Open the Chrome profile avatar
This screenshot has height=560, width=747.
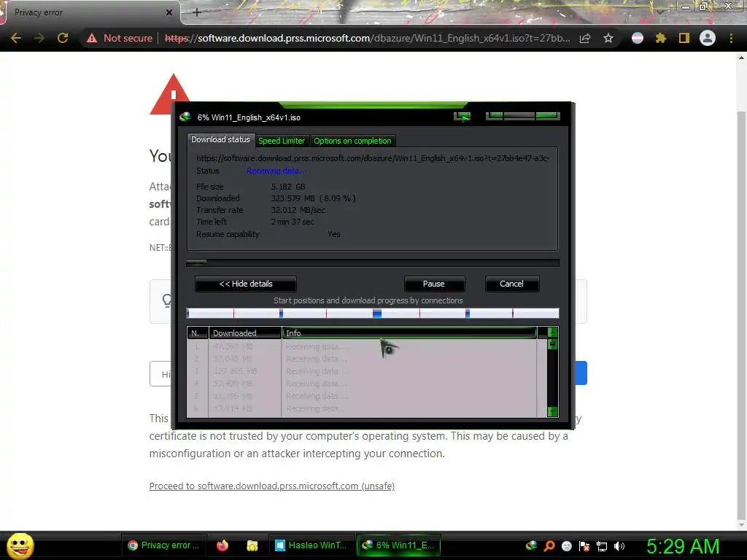[x=708, y=38]
